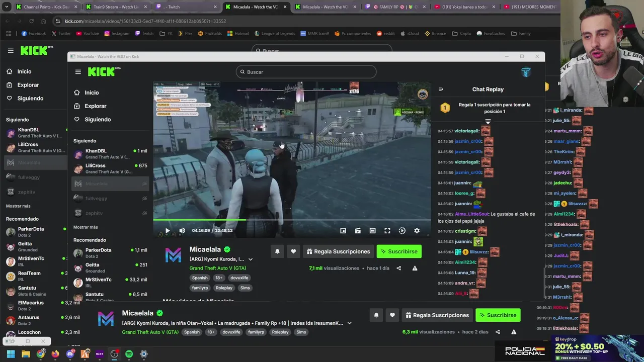644x362 pixels.
Task: Click Regala Suscripciones in front window
Action: click(x=339, y=251)
